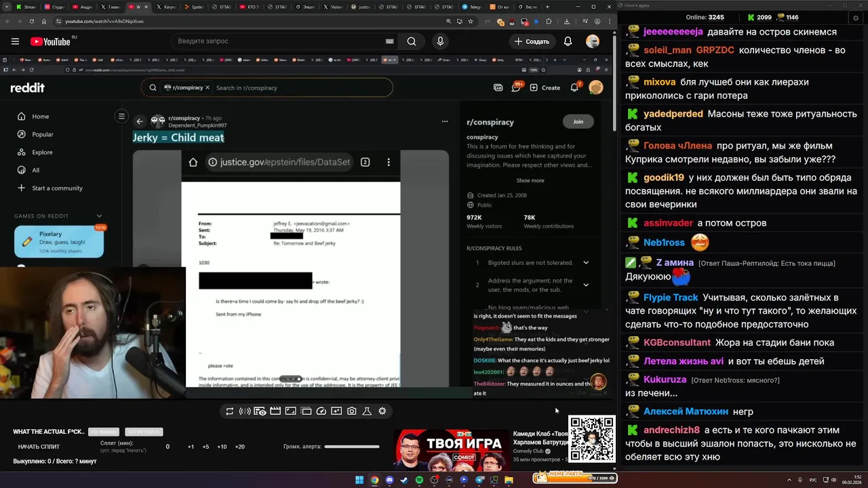Take a screenshot with the camera icon
This screenshot has width=868, height=488.
click(x=351, y=411)
